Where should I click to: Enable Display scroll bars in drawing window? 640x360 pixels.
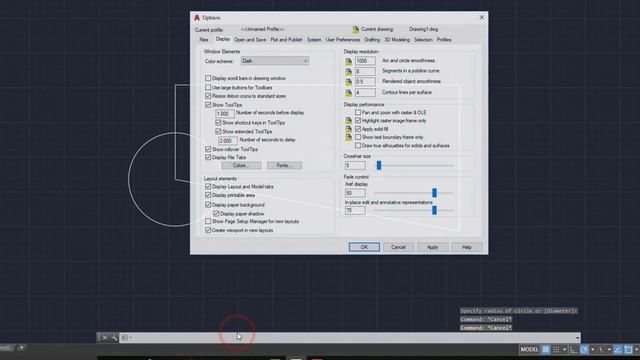[x=208, y=78]
